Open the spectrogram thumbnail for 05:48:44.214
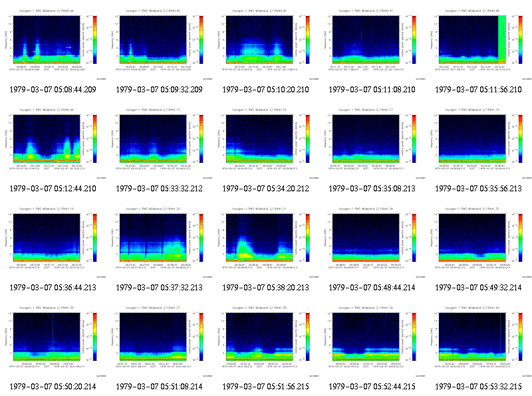Screen dimensions: 532x396 pyautogui.click(x=372, y=243)
